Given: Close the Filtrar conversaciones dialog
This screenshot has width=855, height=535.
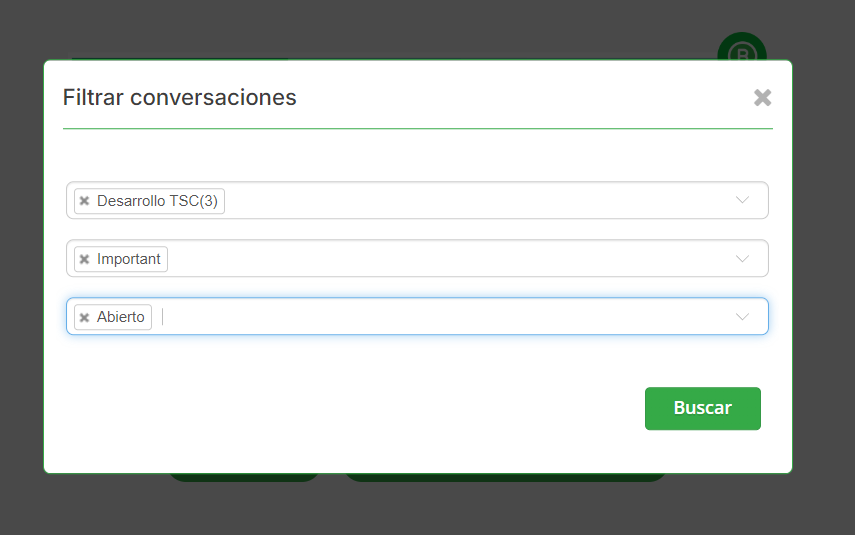Looking at the screenshot, I should pos(762,97).
